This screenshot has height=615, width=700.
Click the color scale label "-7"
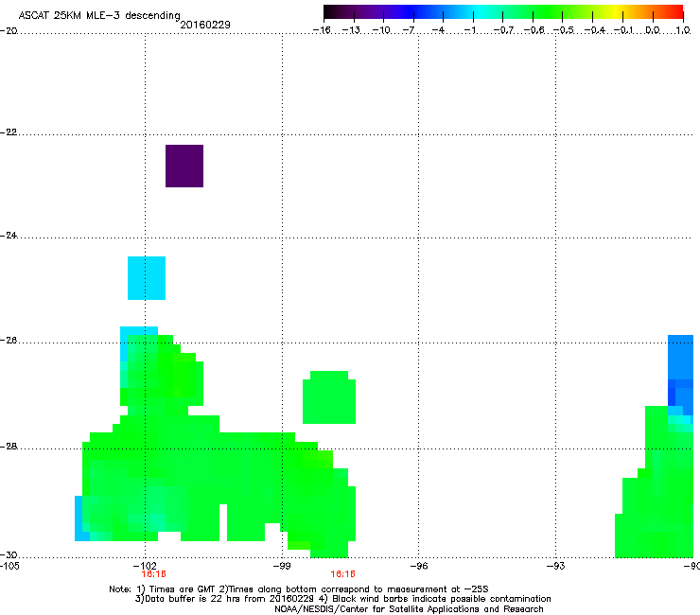pyautogui.click(x=409, y=30)
